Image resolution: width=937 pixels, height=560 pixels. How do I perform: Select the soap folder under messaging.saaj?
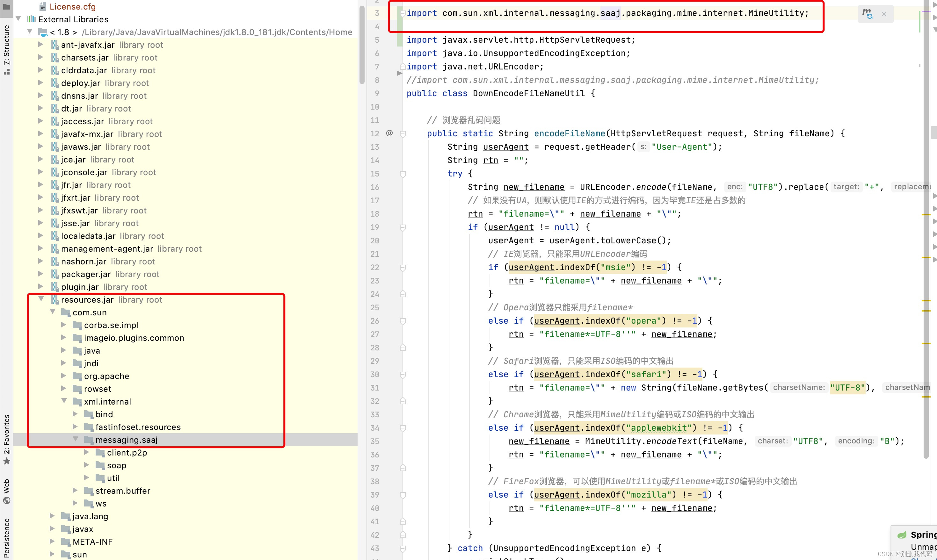[x=116, y=465]
